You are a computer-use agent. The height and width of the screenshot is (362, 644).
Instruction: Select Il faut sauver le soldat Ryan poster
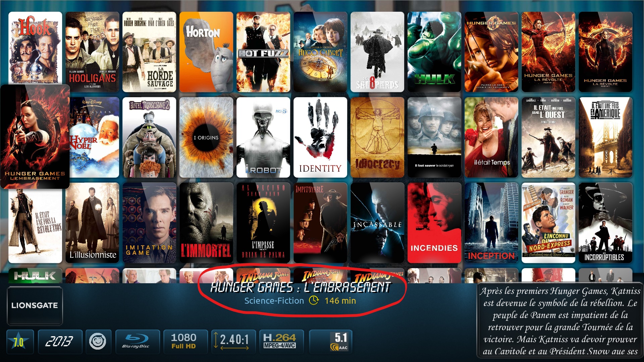coord(434,137)
